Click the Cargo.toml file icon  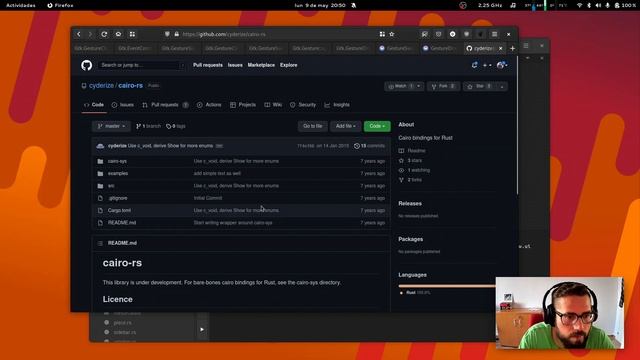pyautogui.click(x=100, y=210)
